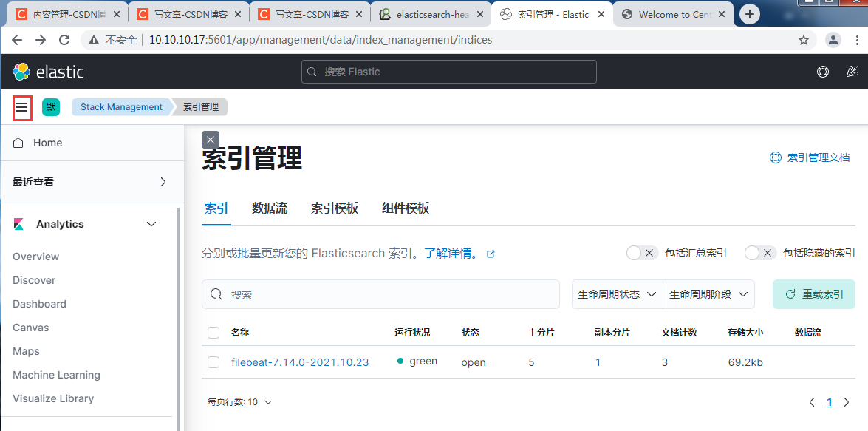Open Visualize Library in the sidebar
This screenshot has height=431, width=868.
point(53,399)
